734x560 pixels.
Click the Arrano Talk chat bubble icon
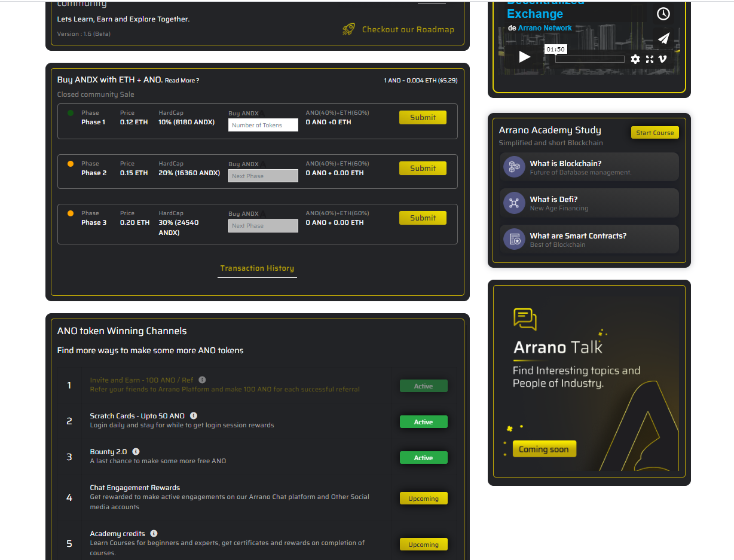[525, 319]
